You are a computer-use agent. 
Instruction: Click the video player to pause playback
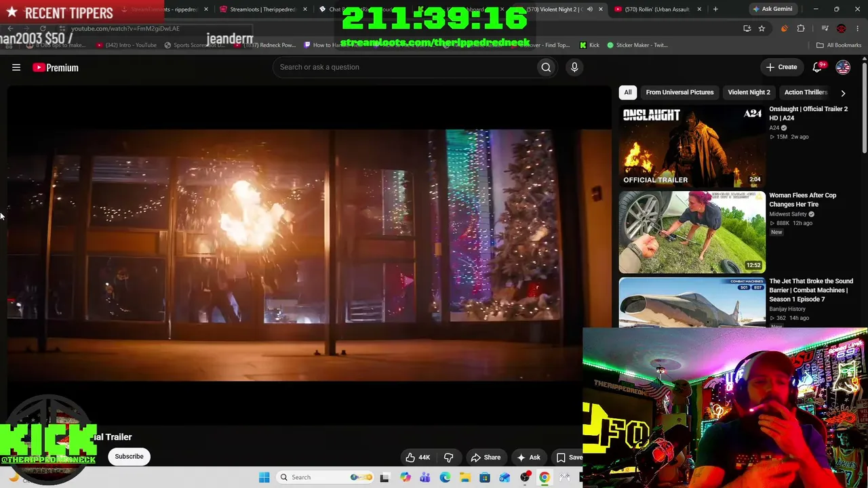click(309, 255)
